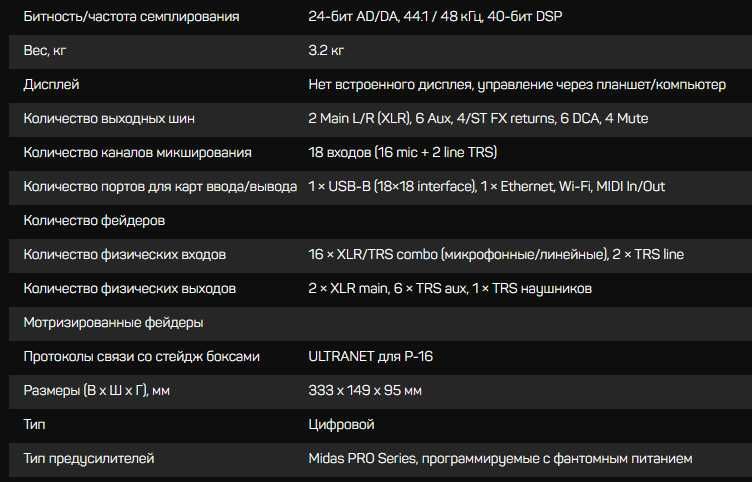Click the "Дисплей" row label
The height and width of the screenshot is (482, 752).
click(x=51, y=84)
